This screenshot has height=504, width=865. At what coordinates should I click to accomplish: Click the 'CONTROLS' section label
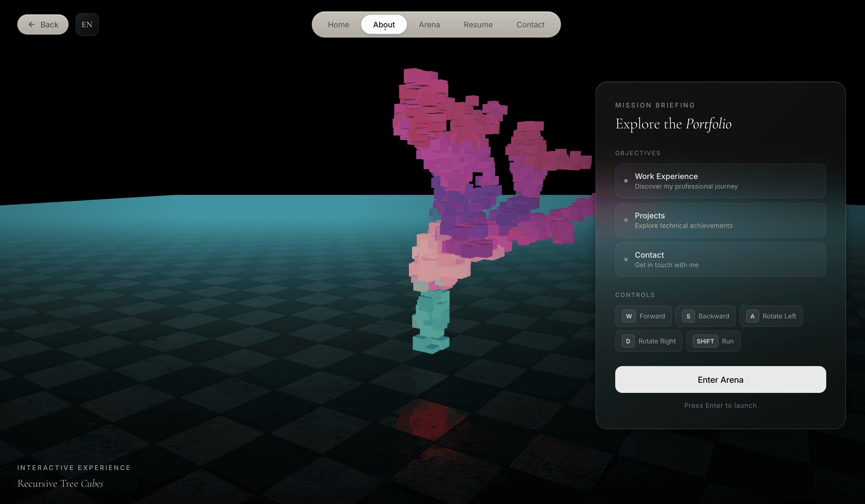[635, 295]
